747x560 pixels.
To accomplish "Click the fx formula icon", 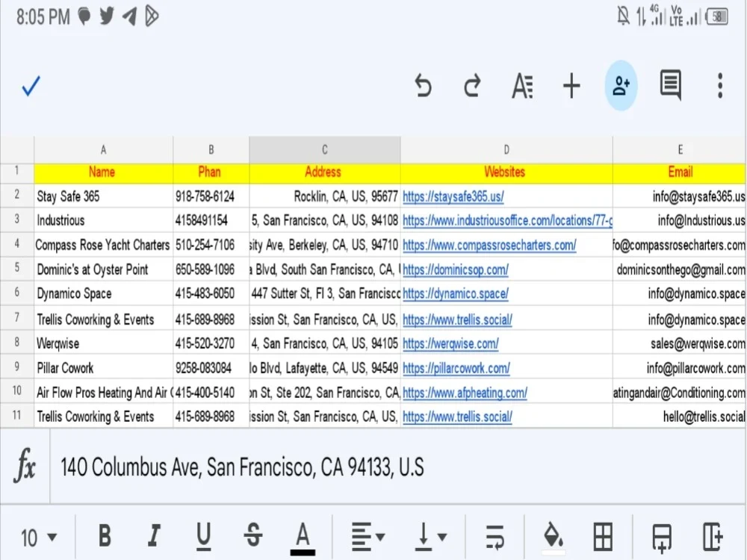I will (25, 466).
